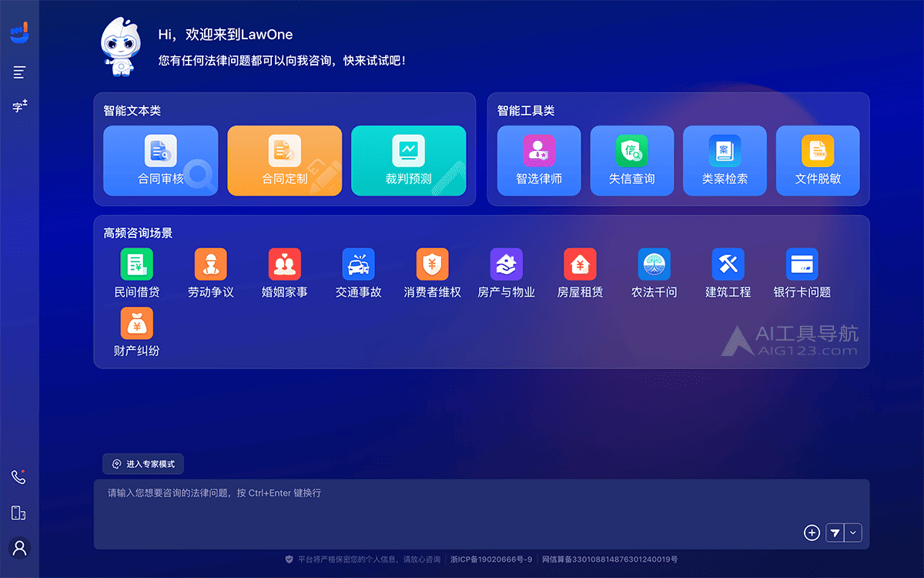Image resolution: width=924 pixels, height=578 pixels.
Task: Click the 智能工具类 section heading
Action: click(526, 111)
